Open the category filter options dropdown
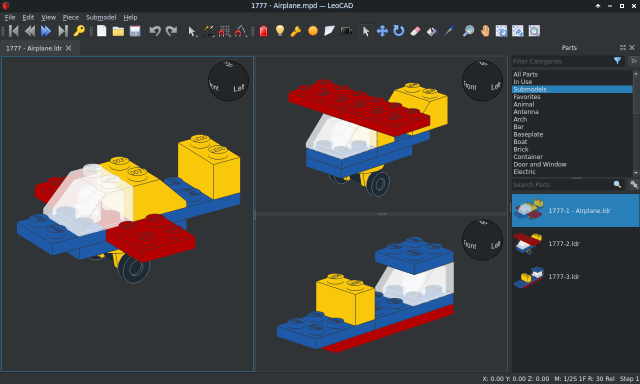Image resolution: width=640 pixels, height=384 pixels. pos(634,61)
